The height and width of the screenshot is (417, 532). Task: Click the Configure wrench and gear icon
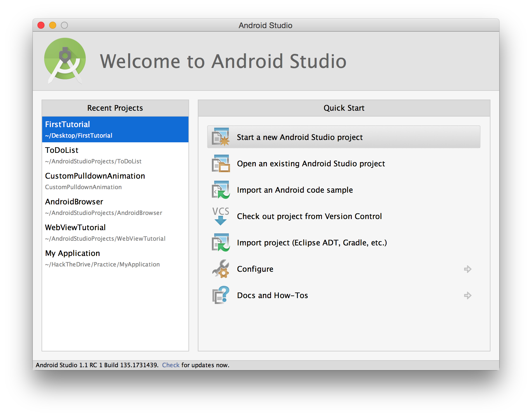click(221, 269)
